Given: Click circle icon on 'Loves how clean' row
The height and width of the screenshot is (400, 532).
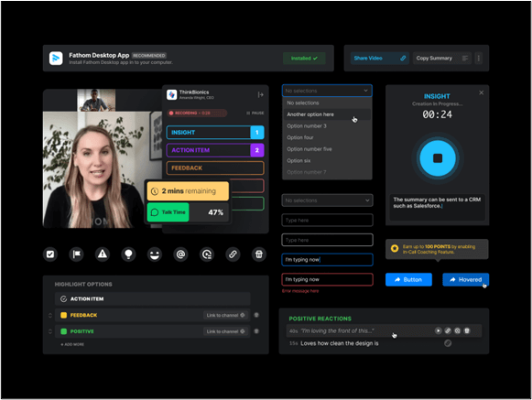Looking at the screenshot, I should (x=448, y=343).
